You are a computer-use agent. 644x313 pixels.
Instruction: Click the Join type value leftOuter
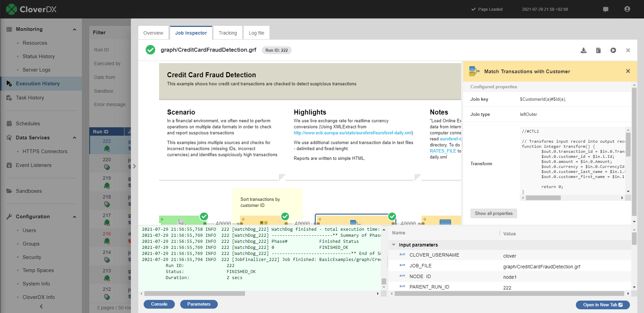(528, 115)
